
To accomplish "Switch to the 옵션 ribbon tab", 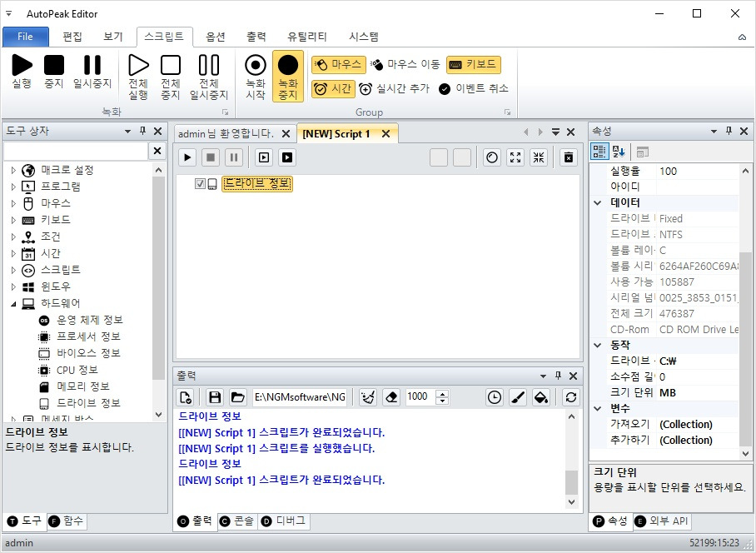I will click(x=216, y=37).
